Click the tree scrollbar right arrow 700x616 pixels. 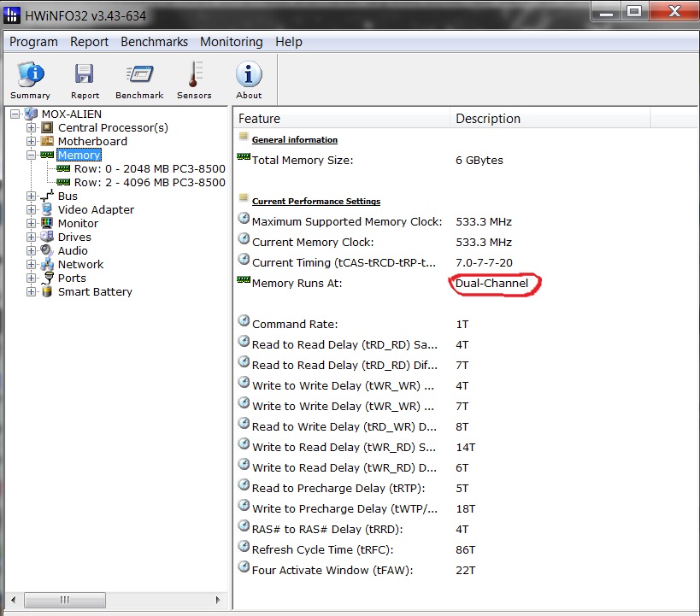pos(218,600)
